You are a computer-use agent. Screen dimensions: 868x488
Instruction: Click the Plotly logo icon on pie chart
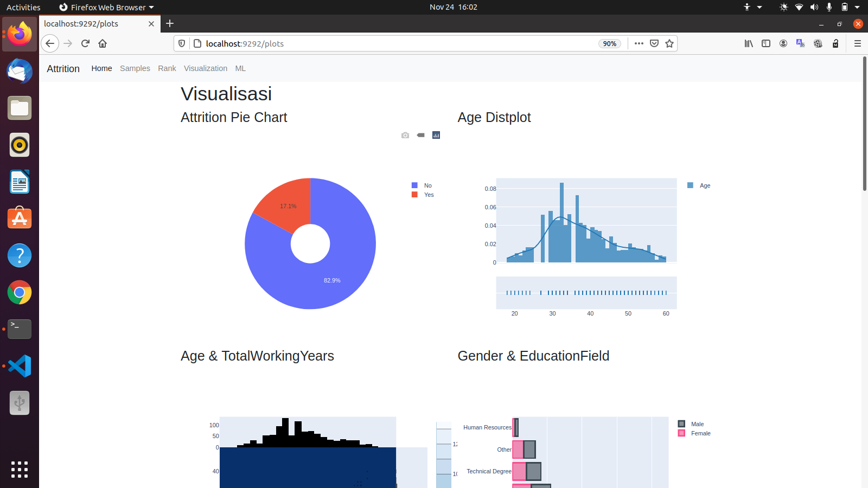point(436,135)
